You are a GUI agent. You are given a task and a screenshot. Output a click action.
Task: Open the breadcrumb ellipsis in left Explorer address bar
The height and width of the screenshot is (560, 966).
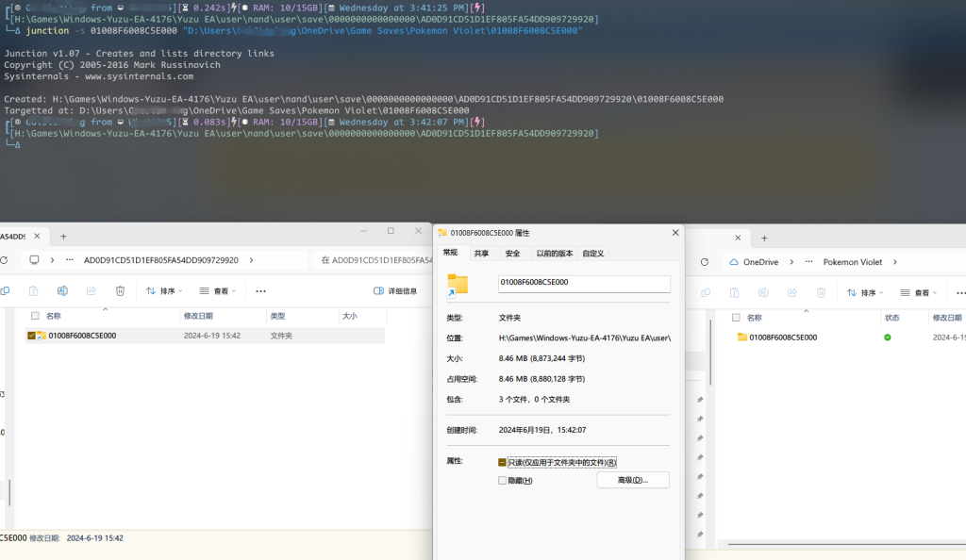click(70, 260)
